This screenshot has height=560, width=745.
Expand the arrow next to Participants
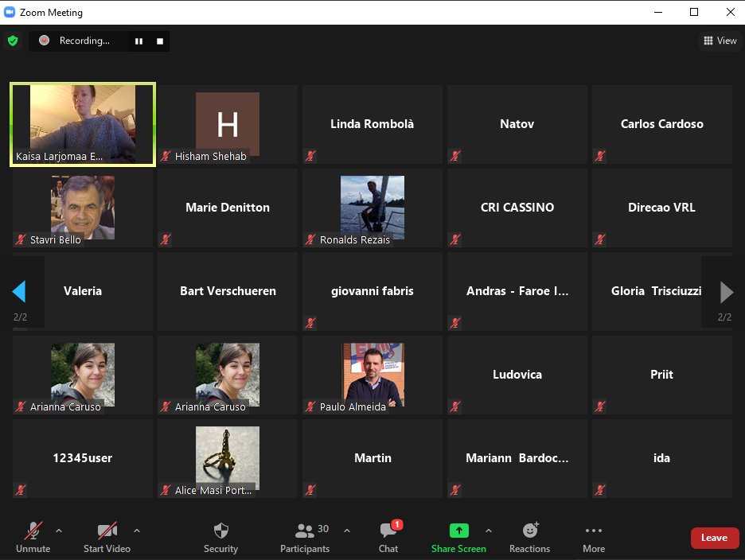pos(347,531)
